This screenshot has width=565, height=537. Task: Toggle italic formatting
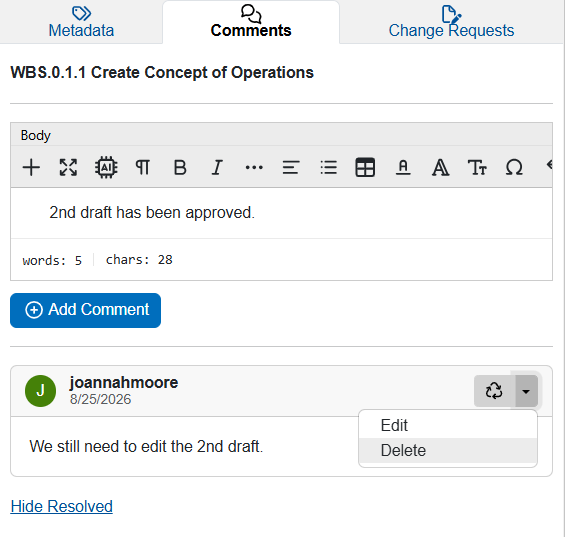tap(217, 168)
